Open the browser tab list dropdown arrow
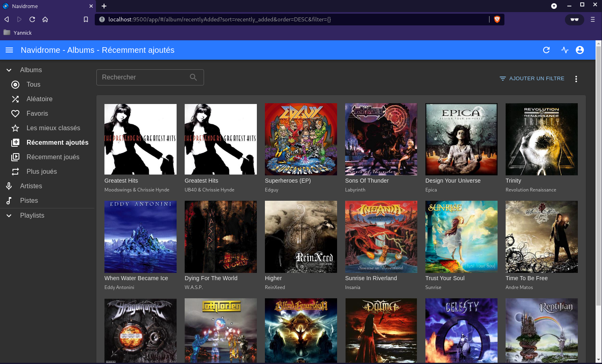The image size is (602, 364). coord(554,6)
